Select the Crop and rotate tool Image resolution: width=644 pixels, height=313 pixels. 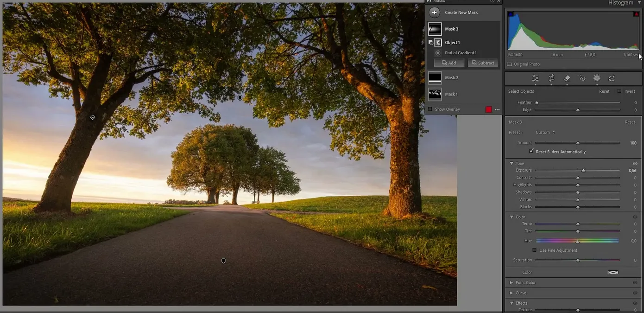(x=551, y=78)
